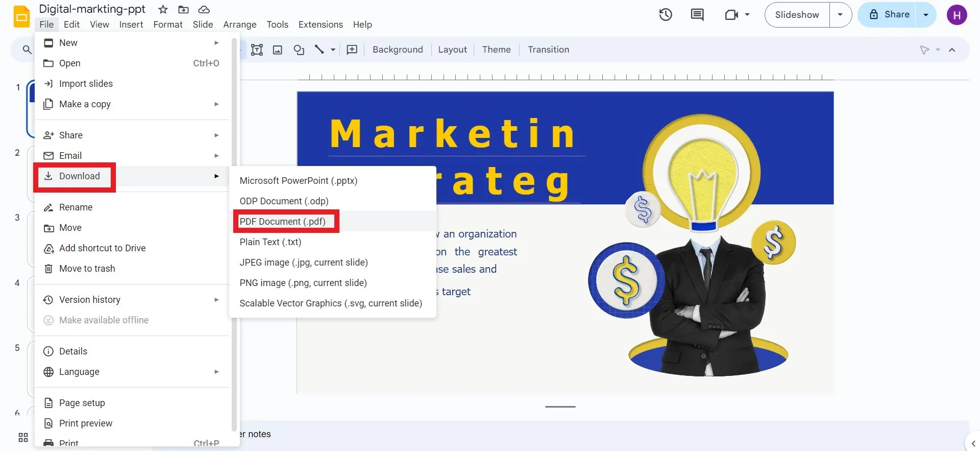Open the H account avatar
The width and height of the screenshot is (980, 451).
click(x=957, y=15)
